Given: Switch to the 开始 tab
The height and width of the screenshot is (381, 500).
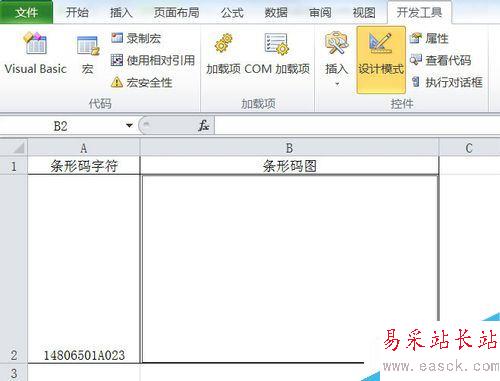Looking at the screenshot, I should 77,13.
